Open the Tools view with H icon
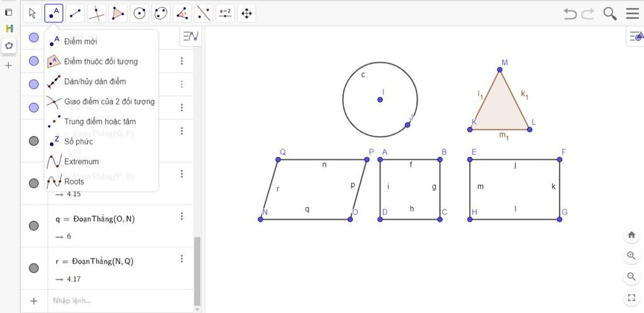 [9, 28]
